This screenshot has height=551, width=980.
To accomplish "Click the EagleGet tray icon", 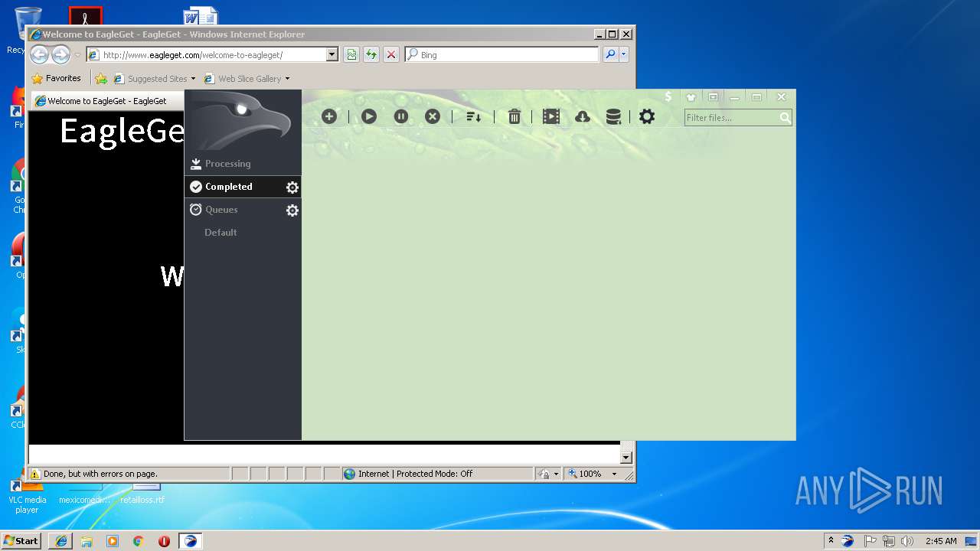I will pyautogui.click(x=848, y=541).
